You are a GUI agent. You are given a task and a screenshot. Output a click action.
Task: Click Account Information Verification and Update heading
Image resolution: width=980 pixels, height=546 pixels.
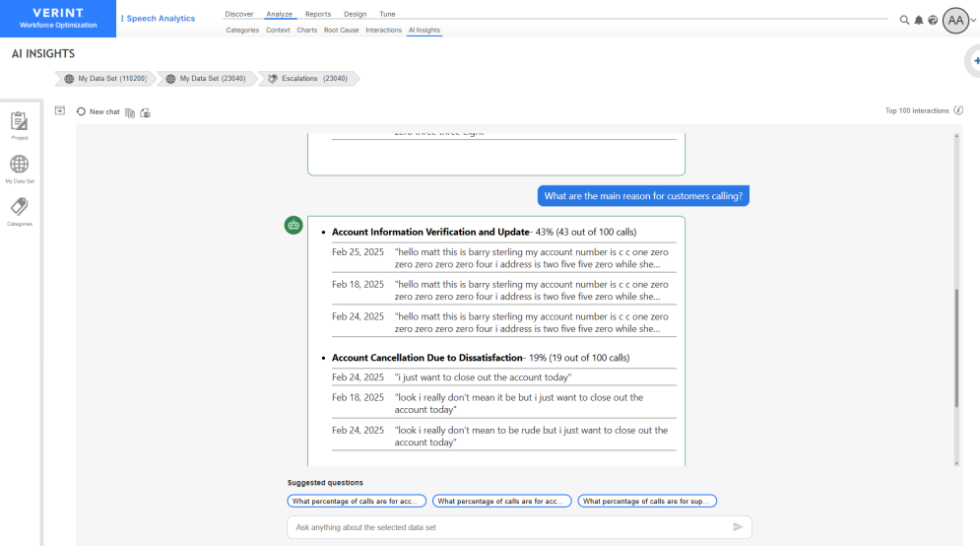tap(430, 232)
